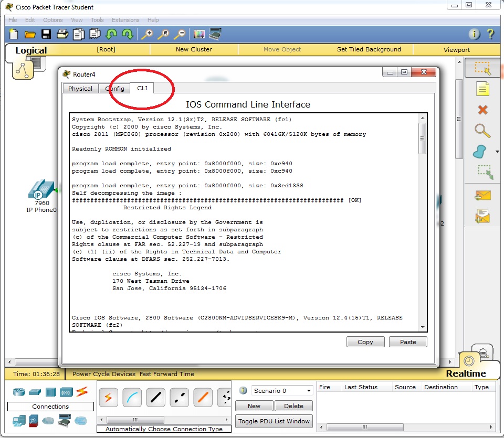Select End Devices category icon

19,421
